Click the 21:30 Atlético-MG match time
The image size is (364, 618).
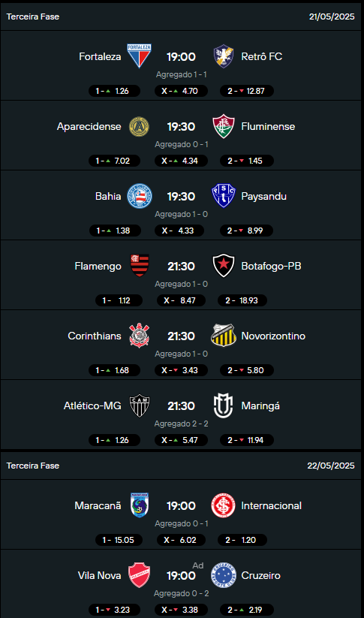(181, 405)
